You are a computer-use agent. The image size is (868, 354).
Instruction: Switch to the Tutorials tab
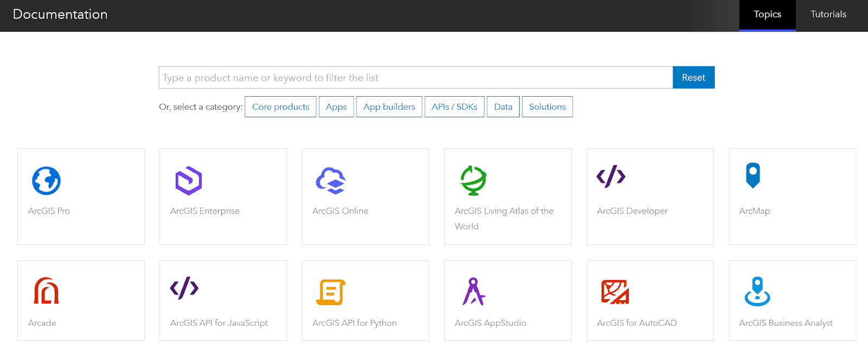tap(828, 15)
